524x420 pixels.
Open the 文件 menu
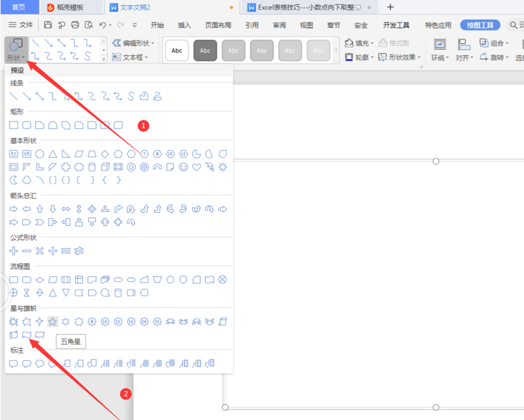coord(21,25)
